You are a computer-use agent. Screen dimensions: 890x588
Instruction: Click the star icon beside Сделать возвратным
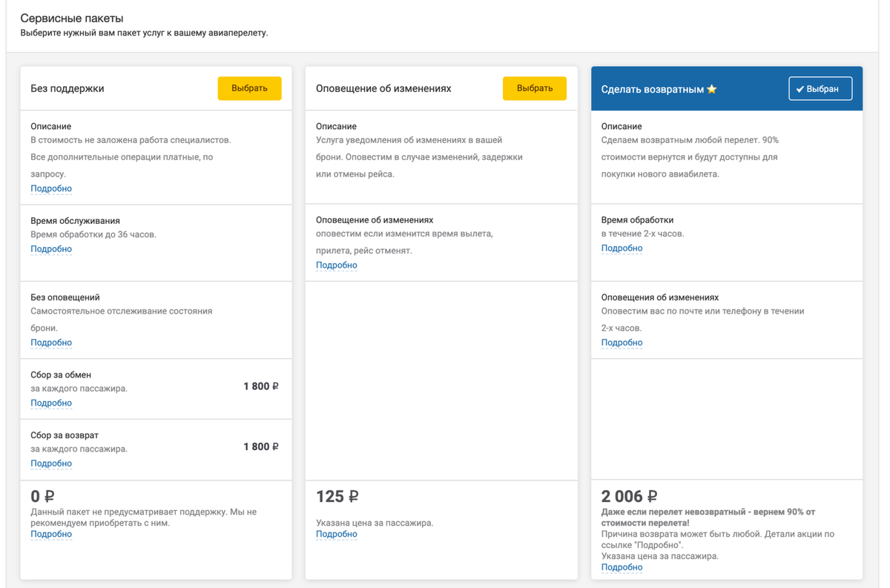point(712,89)
